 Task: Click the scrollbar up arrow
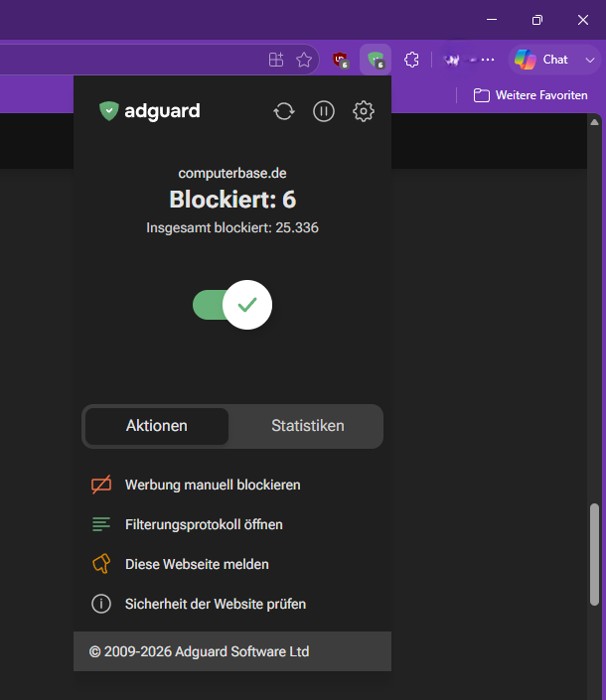(594, 122)
